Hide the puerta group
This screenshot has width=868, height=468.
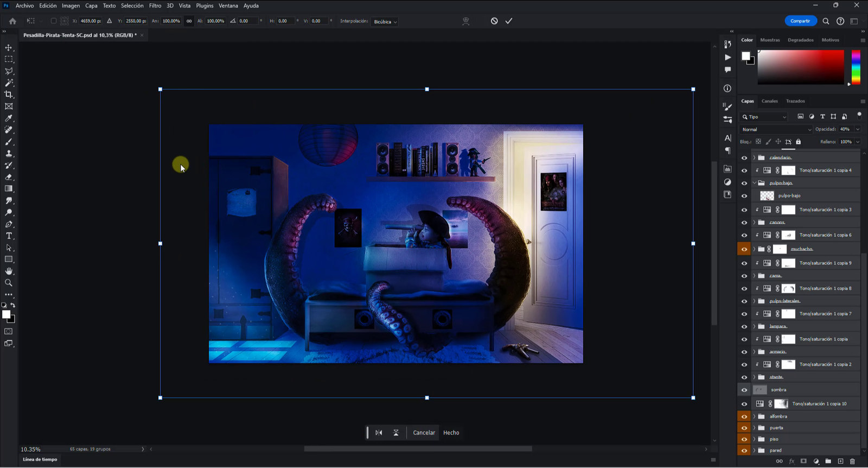(744, 428)
